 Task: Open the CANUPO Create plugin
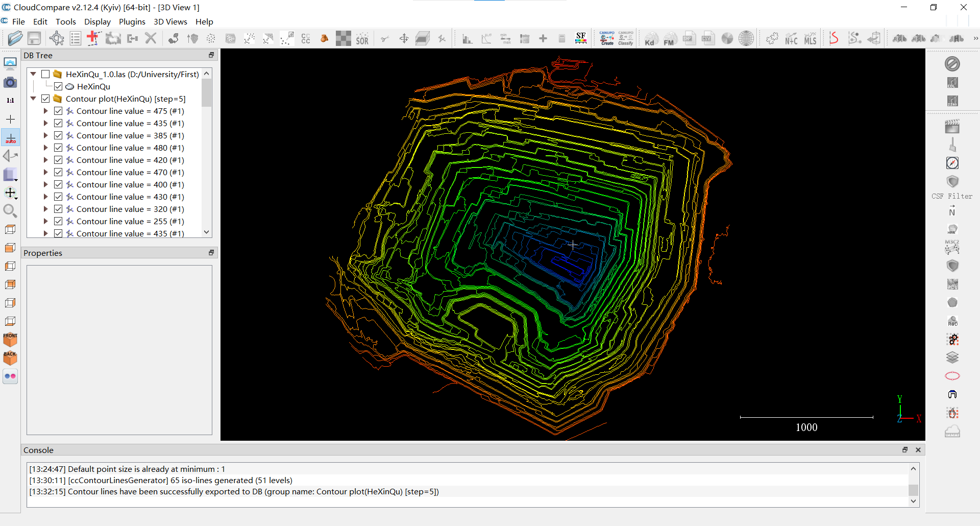click(607, 38)
